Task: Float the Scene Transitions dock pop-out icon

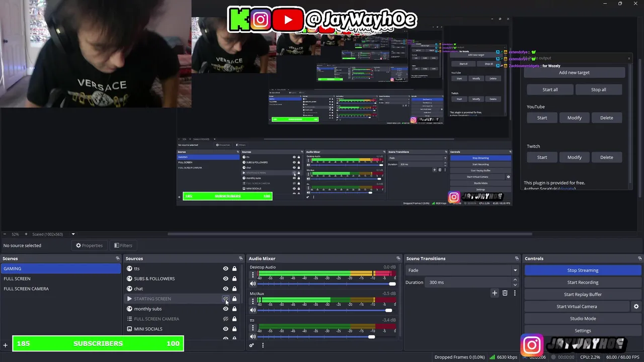Action: (516, 258)
